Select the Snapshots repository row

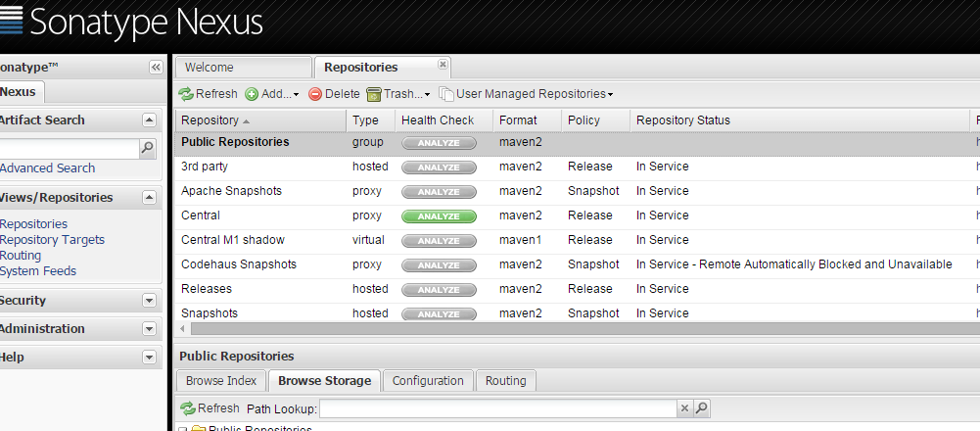point(577,312)
